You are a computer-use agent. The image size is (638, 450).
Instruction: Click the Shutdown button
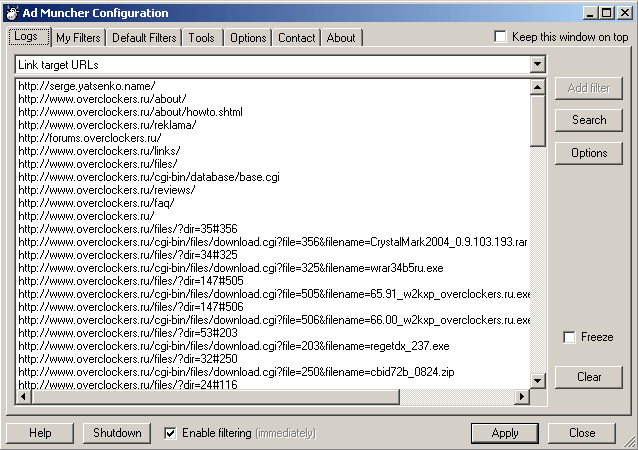pos(117,433)
